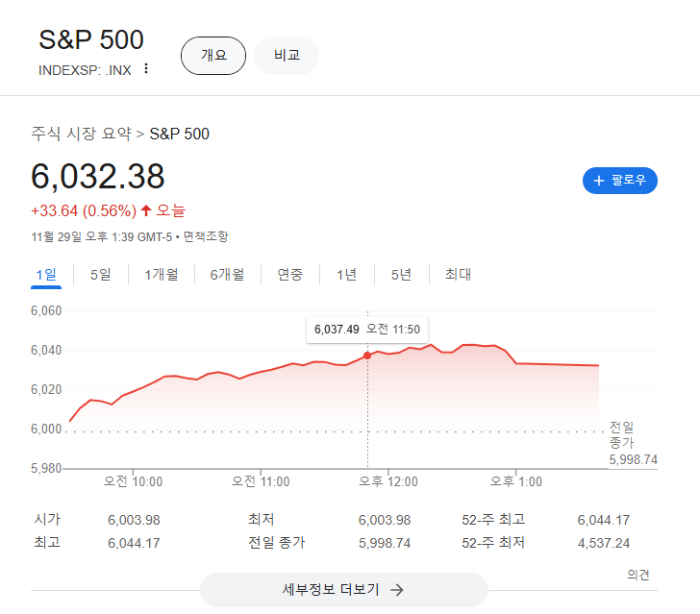700x614 pixels.
Task: Click the red up arrow beside 오늘
Action: coord(146,210)
